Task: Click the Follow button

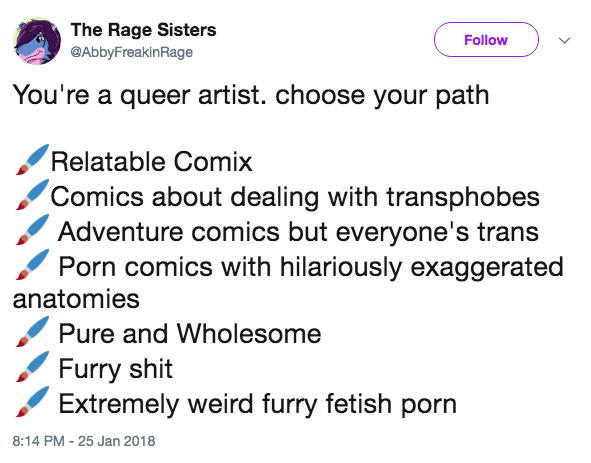Action: 486,40
